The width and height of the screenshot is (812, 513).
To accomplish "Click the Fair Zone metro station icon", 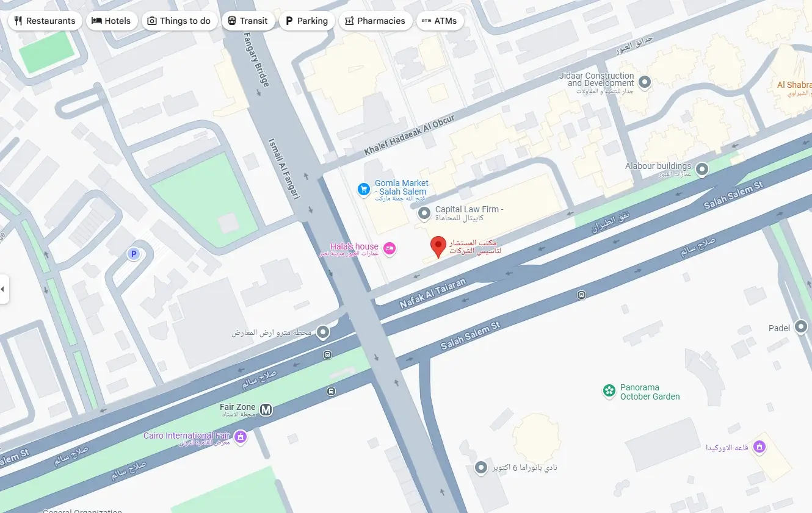I will click(x=266, y=410).
